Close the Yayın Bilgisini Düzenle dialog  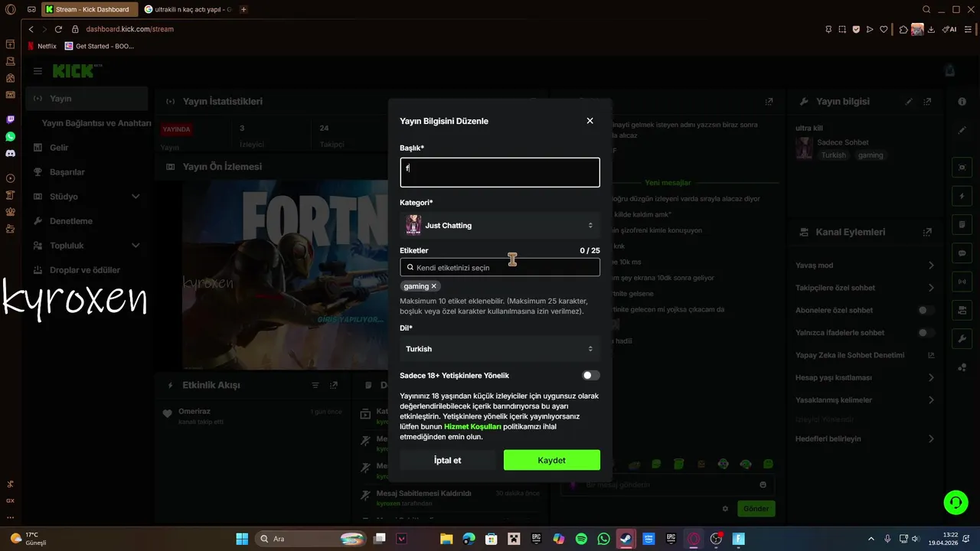pos(590,121)
